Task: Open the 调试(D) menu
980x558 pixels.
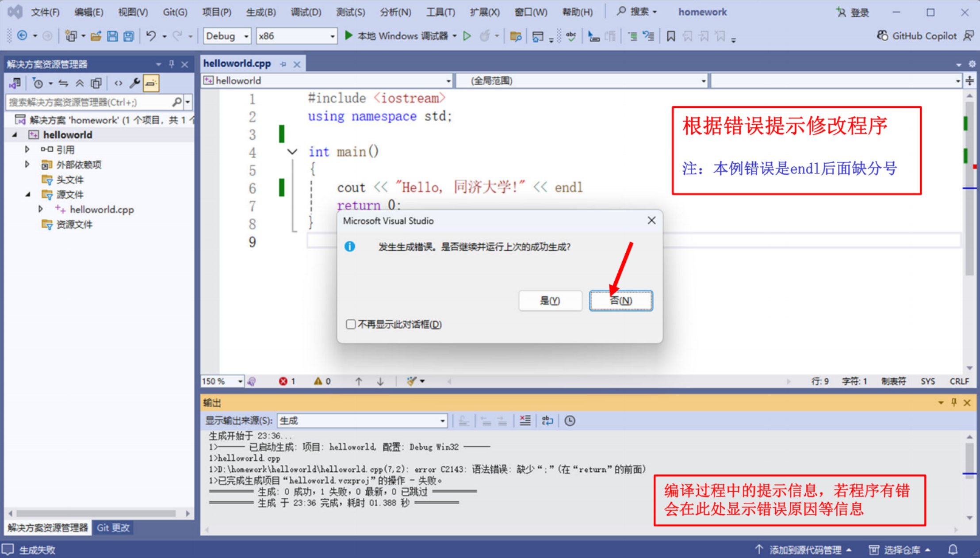Action: click(x=306, y=12)
